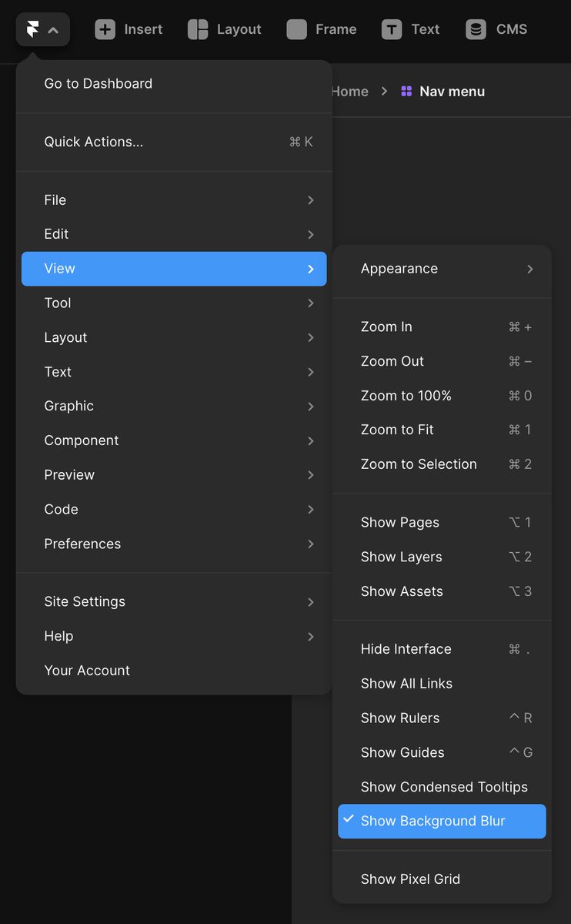
Task: Select Show Pages
Action: click(442, 523)
